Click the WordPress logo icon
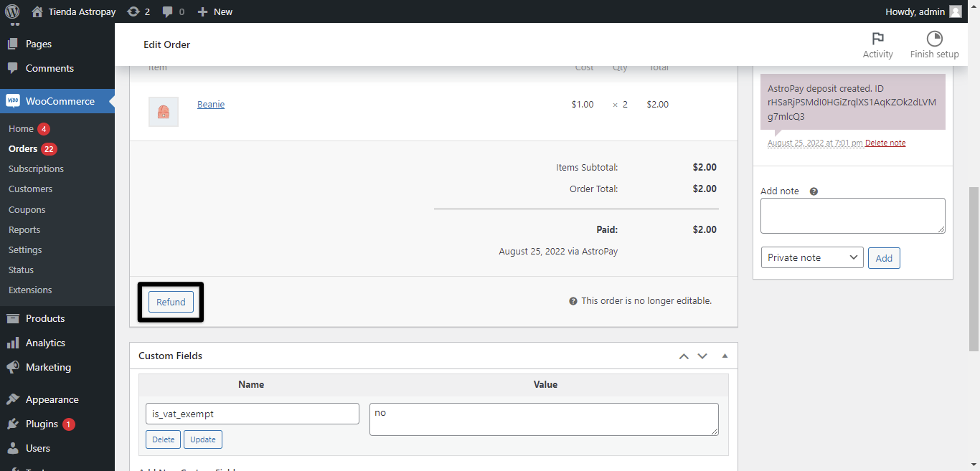The width and height of the screenshot is (980, 471). point(12,11)
